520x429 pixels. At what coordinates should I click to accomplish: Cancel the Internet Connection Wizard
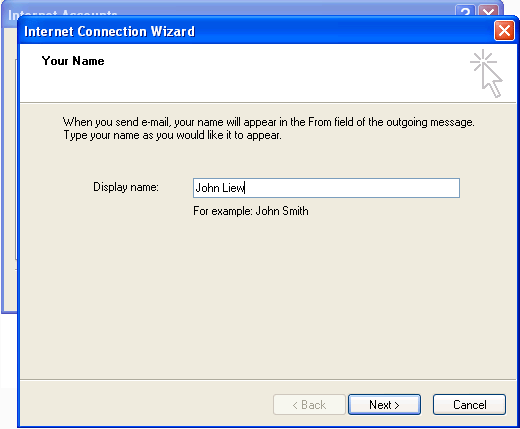click(469, 405)
